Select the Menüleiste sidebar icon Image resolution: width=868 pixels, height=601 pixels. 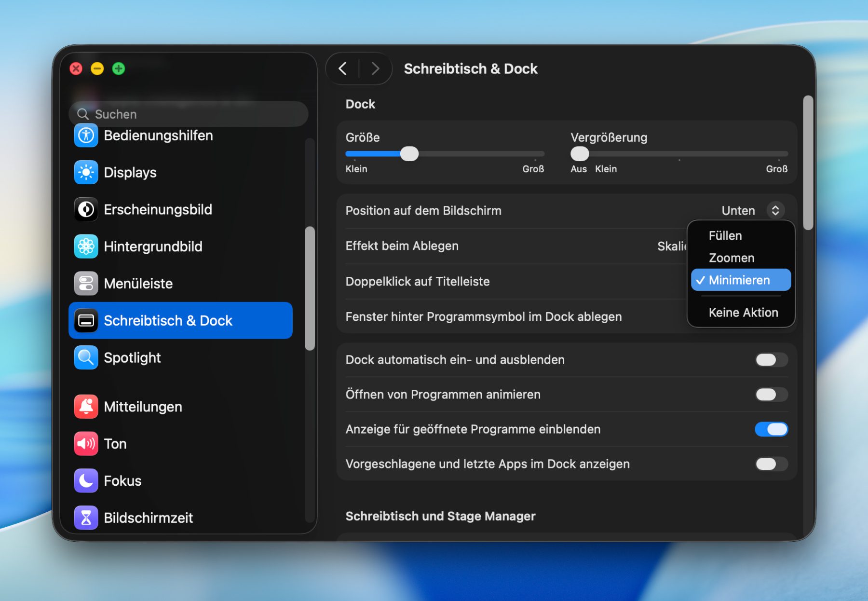click(x=86, y=284)
